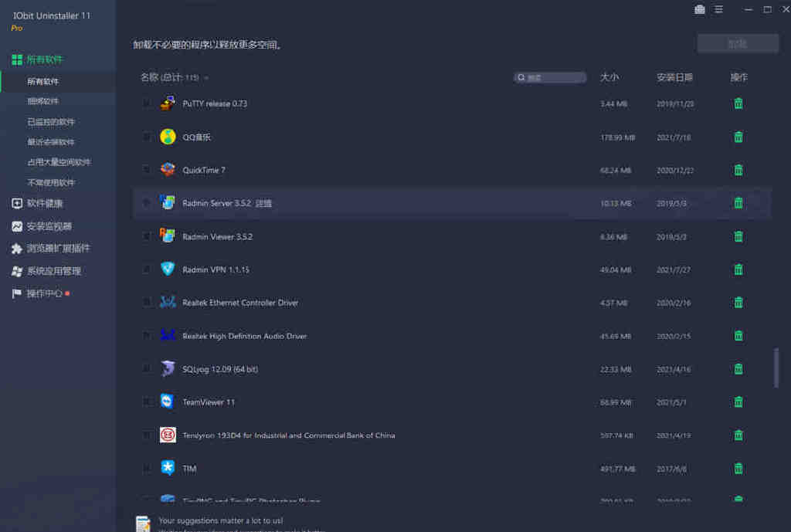Image resolution: width=791 pixels, height=532 pixels.
Task: Remove Tendyron 193D4 using the trash icon
Action: click(x=738, y=435)
